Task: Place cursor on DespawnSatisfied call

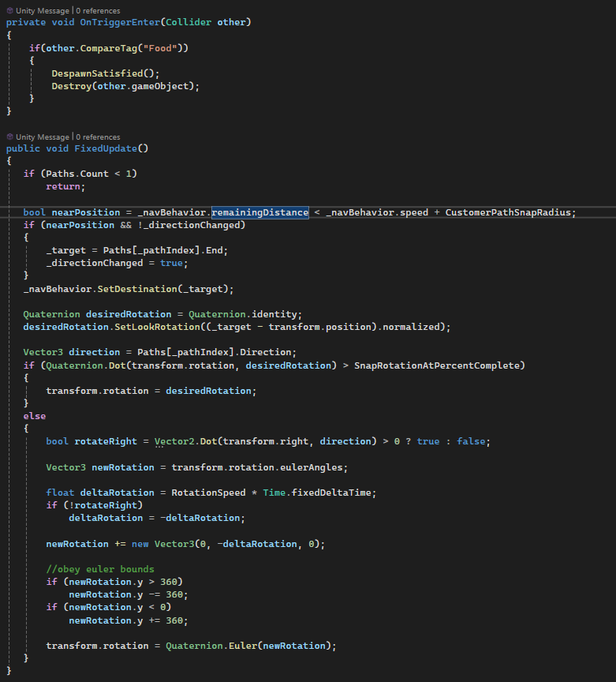Action: [97, 73]
